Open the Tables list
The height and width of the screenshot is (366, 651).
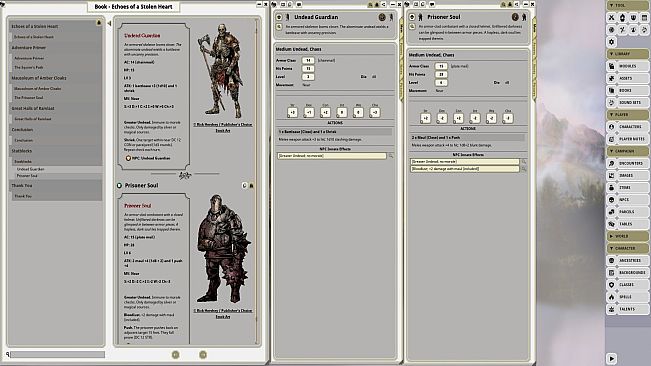tap(627, 224)
